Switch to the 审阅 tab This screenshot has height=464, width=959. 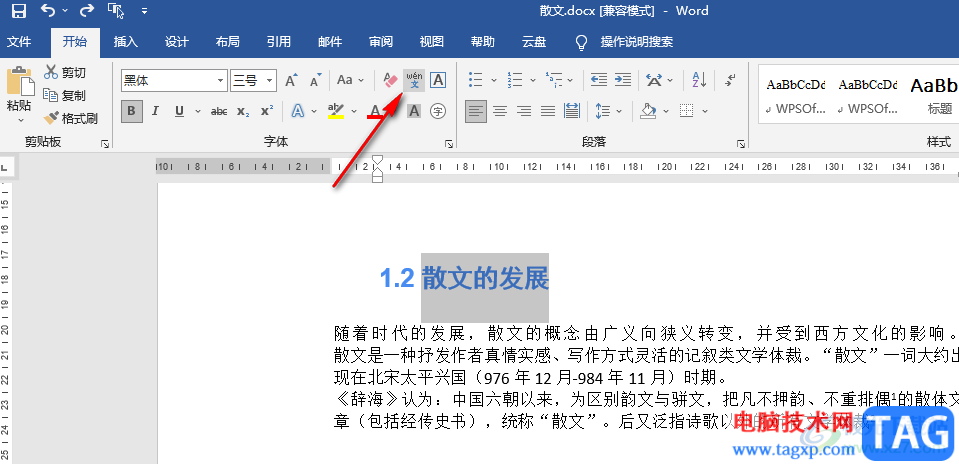pos(381,42)
